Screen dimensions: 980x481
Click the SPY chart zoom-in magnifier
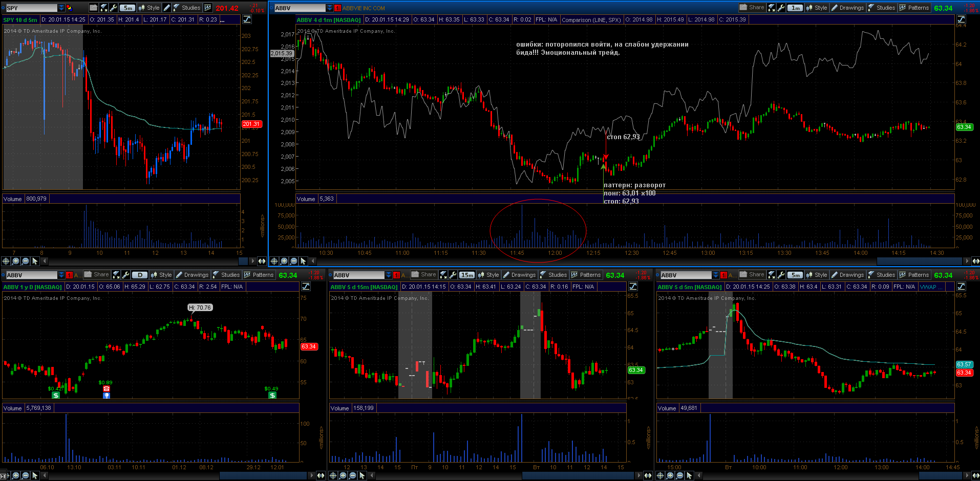pyautogui.click(x=16, y=261)
